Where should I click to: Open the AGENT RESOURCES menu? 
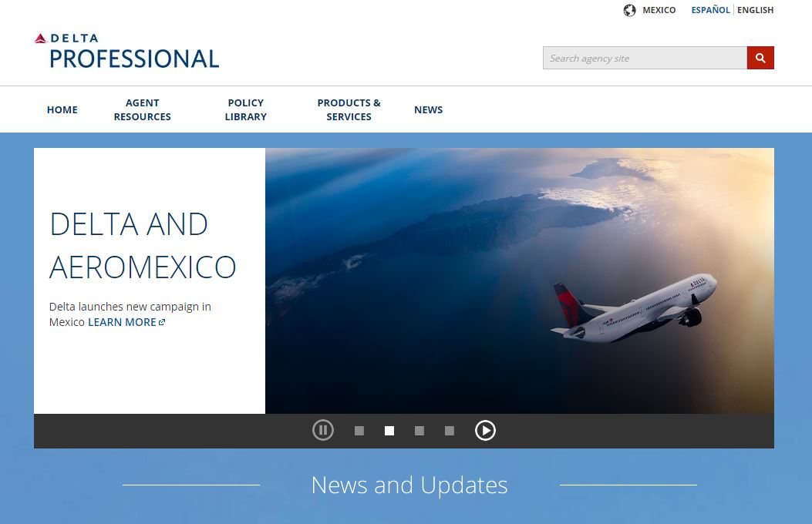coord(142,109)
